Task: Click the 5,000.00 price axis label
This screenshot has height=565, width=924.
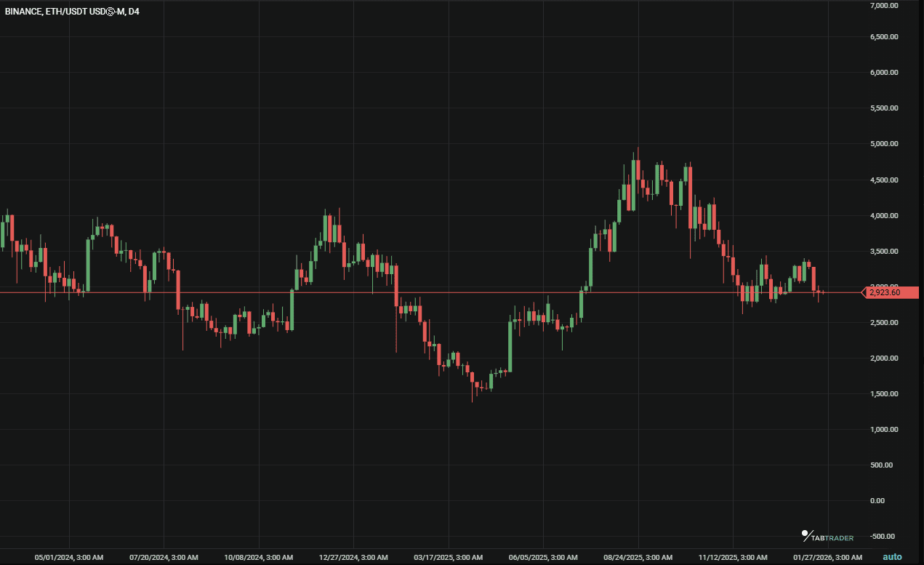Action: [884, 144]
